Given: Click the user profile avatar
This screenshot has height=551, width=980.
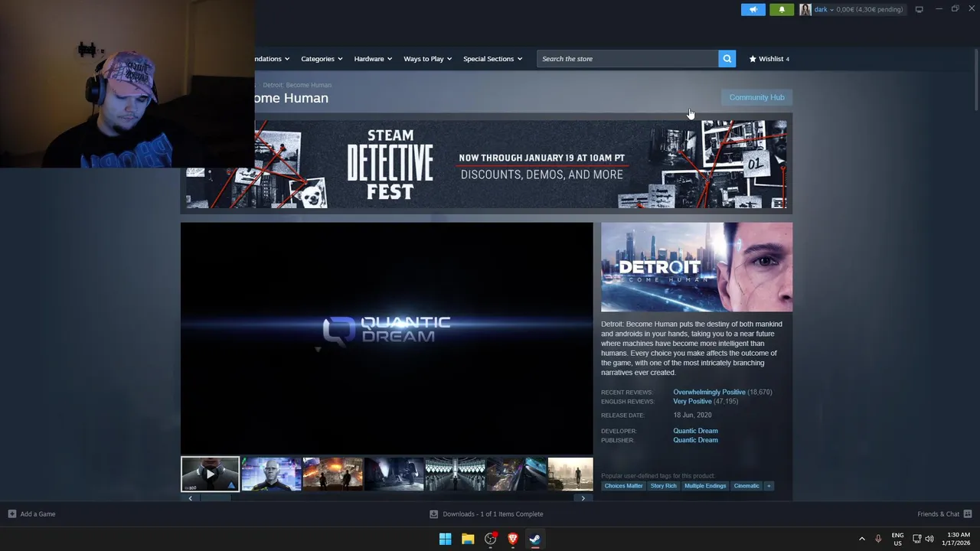Looking at the screenshot, I should click(x=805, y=9).
